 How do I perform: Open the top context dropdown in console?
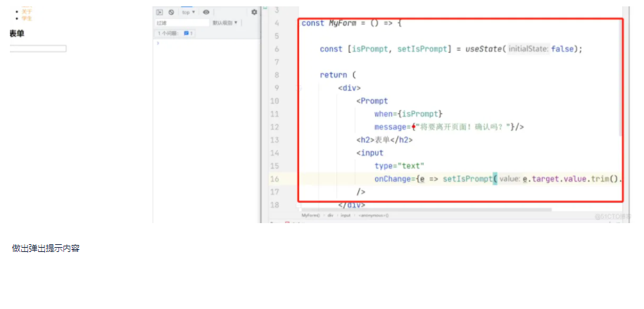[189, 13]
